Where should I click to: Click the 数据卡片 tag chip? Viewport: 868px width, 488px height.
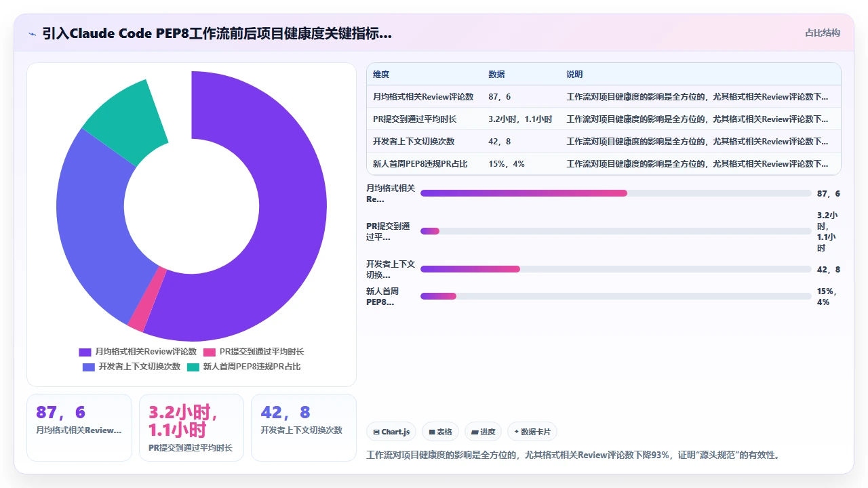(x=532, y=432)
